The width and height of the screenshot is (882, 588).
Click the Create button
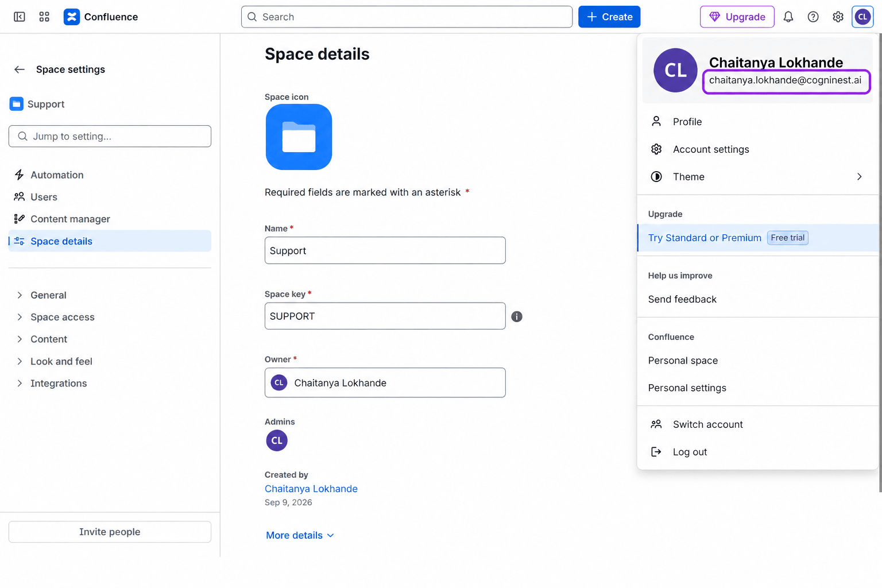609,17
